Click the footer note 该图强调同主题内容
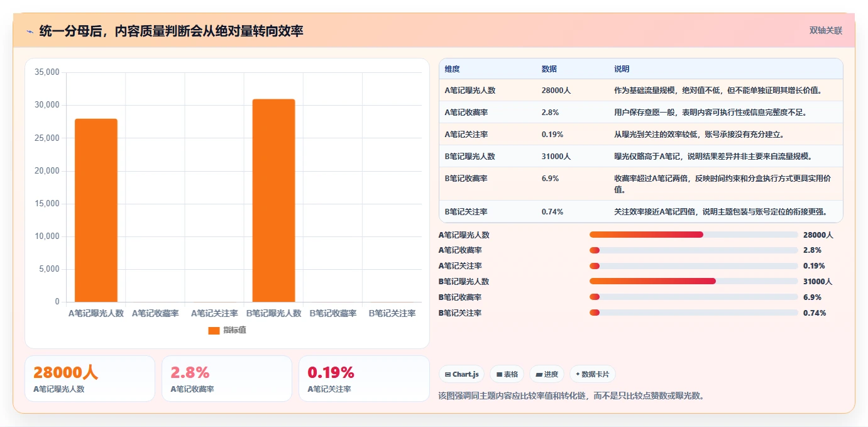868x427 pixels. 571,396
